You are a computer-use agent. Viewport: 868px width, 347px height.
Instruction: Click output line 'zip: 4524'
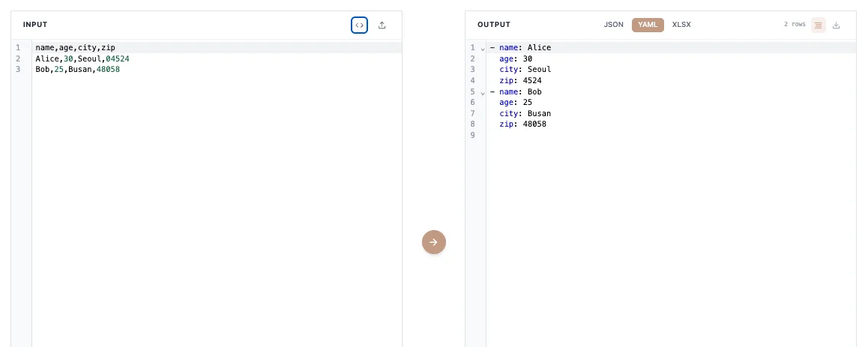(x=520, y=81)
